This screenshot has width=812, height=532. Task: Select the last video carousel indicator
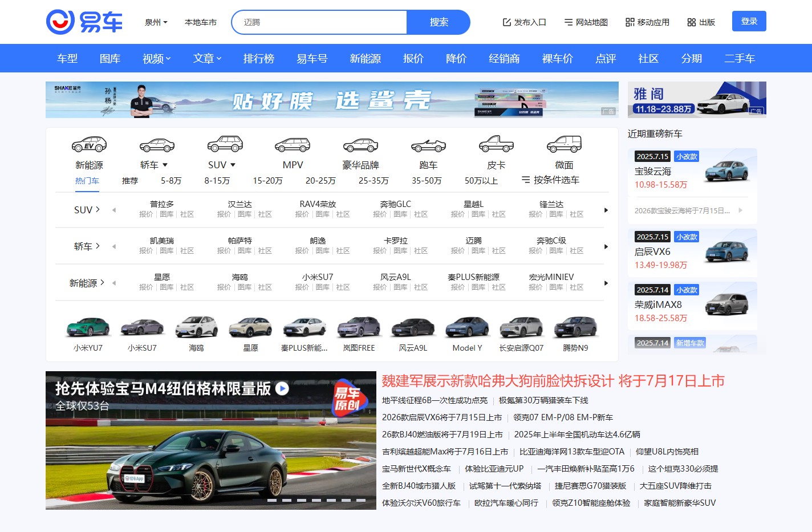coord(361,500)
